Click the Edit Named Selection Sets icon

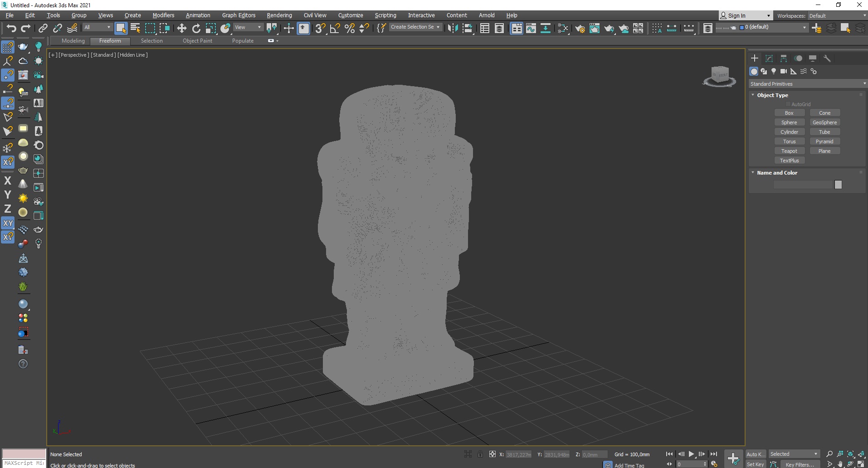coord(382,28)
